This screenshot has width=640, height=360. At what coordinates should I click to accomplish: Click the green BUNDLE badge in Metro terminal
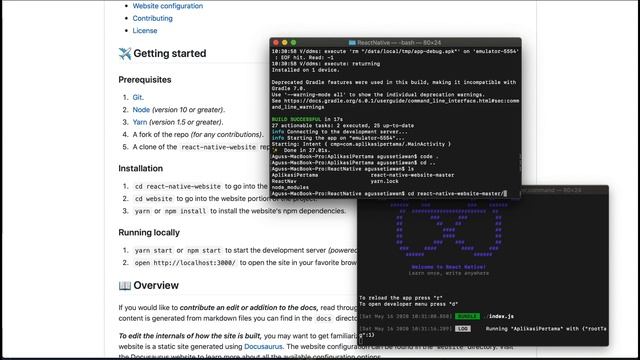[467, 316]
